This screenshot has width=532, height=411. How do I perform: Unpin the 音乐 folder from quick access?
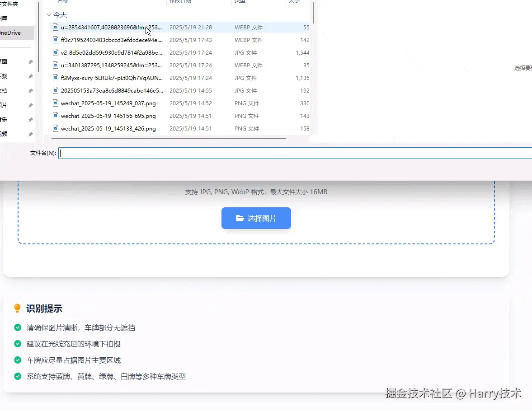click(30, 120)
